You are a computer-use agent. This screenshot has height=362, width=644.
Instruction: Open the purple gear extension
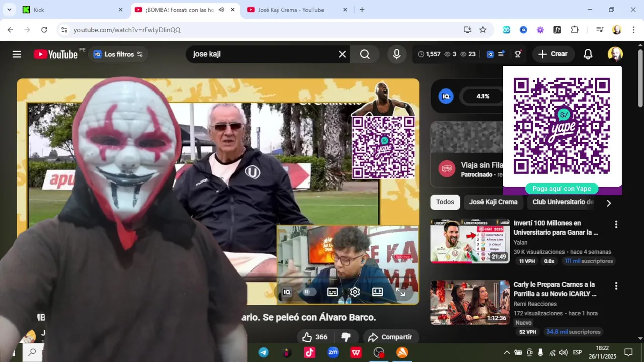tap(540, 30)
